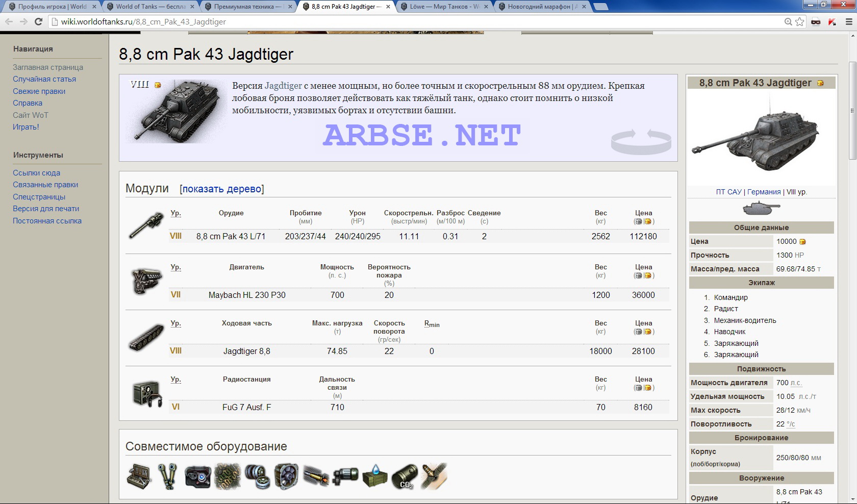Open 'Связанные правки' link

tap(45, 185)
